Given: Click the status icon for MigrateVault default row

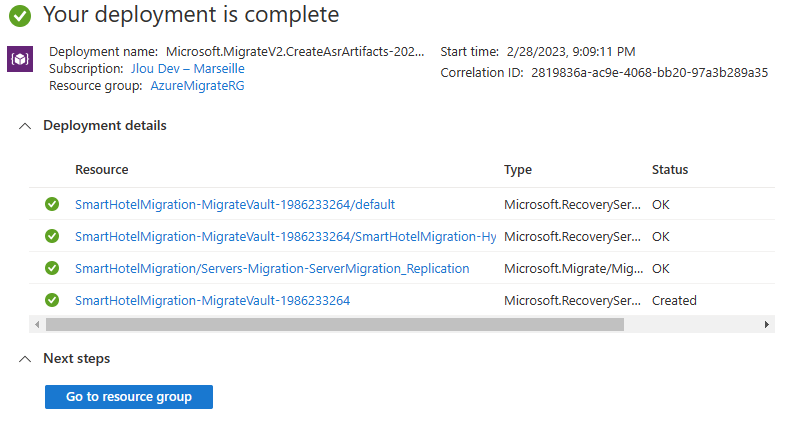Looking at the screenshot, I should click(52, 204).
